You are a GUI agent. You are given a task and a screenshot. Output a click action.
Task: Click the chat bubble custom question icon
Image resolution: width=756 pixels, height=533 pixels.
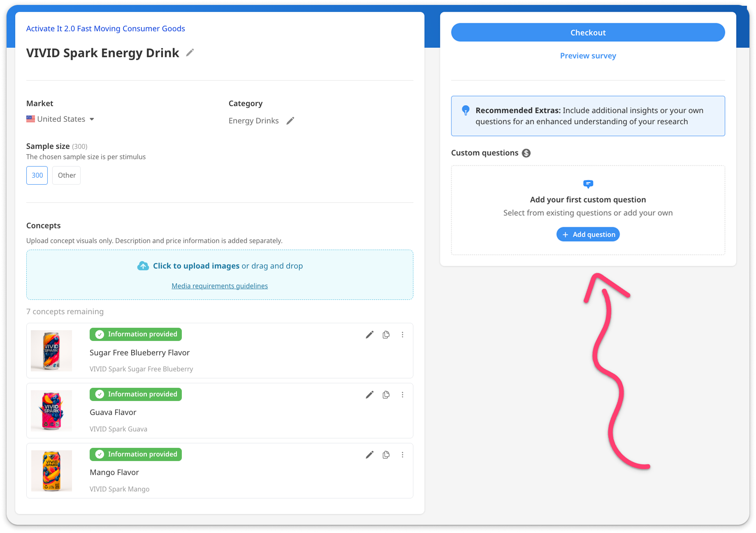tap(588, 184)
